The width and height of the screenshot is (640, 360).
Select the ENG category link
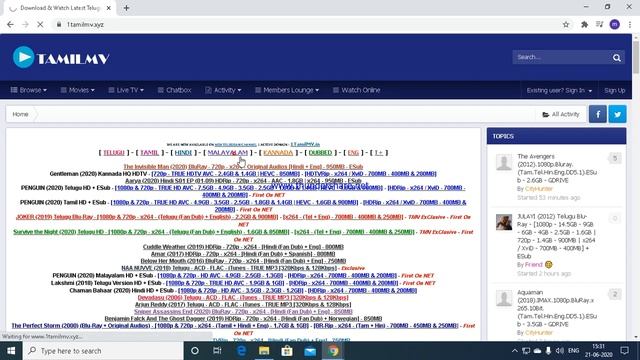(353, 153)
